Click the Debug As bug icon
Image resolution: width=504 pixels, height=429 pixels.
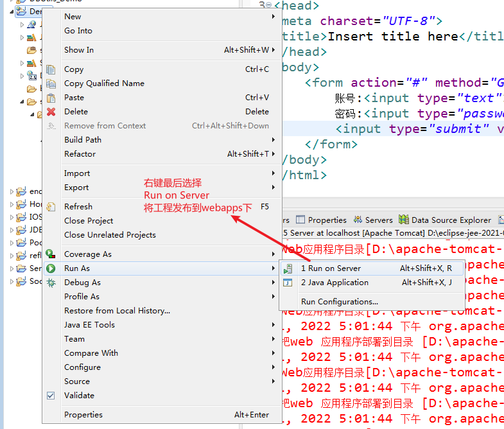point(51,283)
